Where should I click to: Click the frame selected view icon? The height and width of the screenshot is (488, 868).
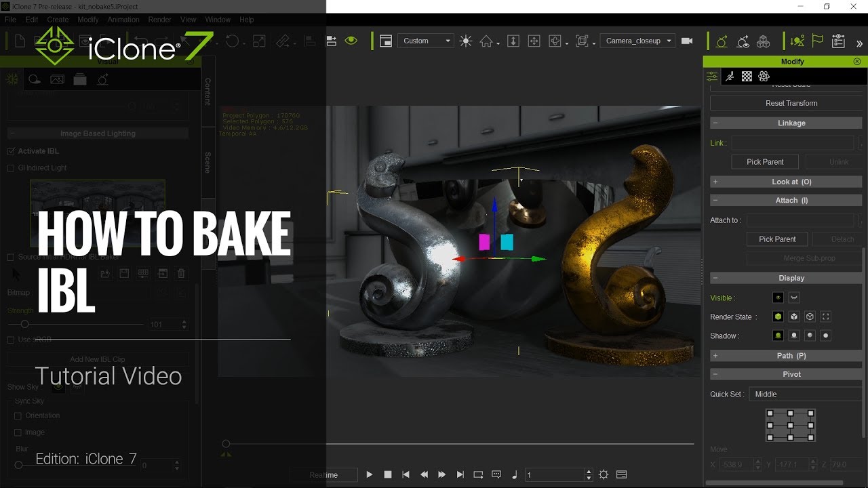[x=583, y=41]
